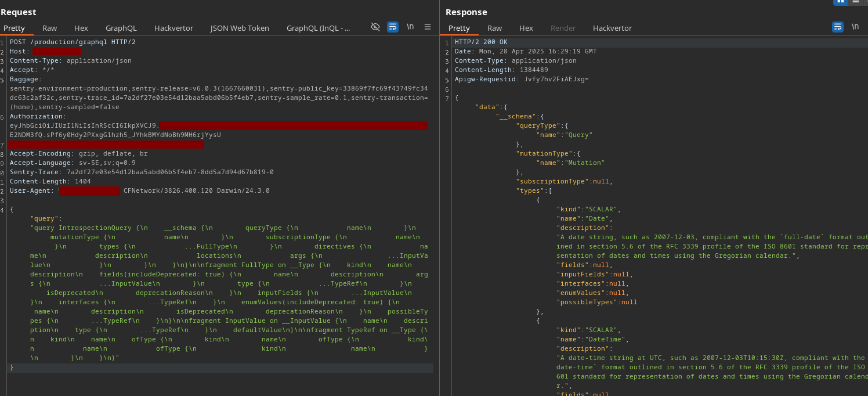The image size is (868, 396).
Task: Switch to top-bottom stacked layout view
Action: [x=855, y=2]
